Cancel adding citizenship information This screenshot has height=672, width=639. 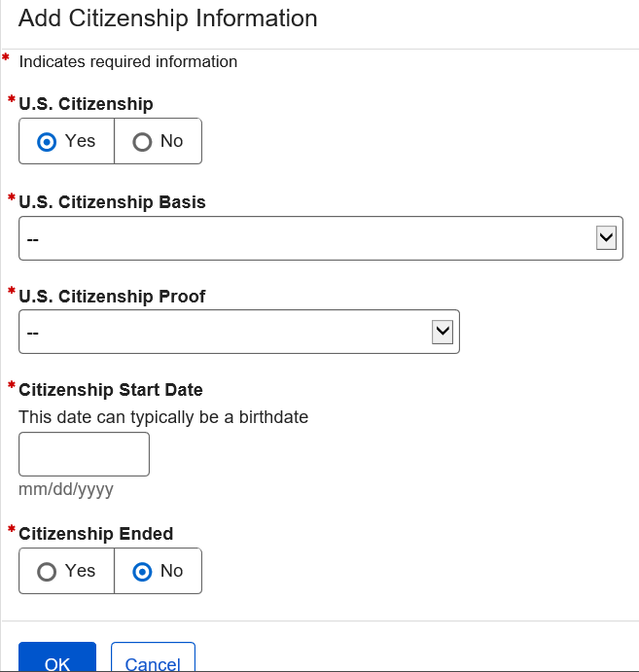coord(153,662)
